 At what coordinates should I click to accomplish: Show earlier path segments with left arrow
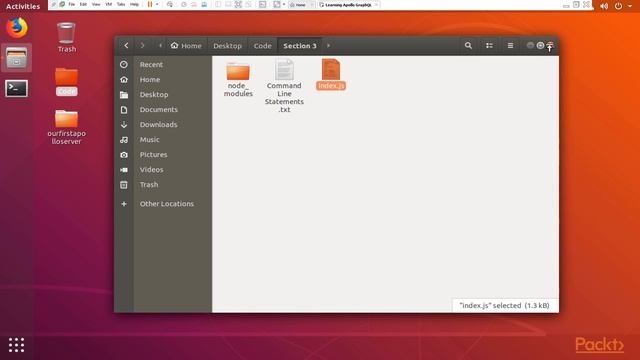[160, 46]
